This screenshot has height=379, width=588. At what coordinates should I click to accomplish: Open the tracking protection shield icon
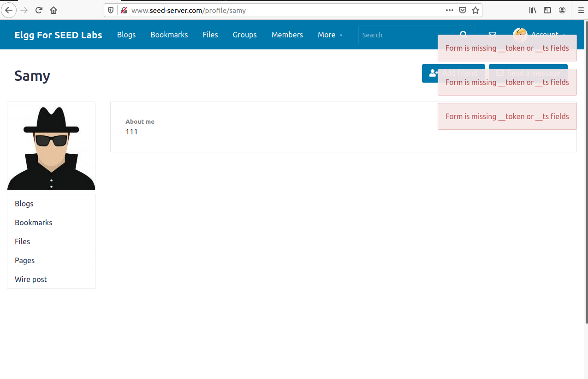tap(111, 10)
